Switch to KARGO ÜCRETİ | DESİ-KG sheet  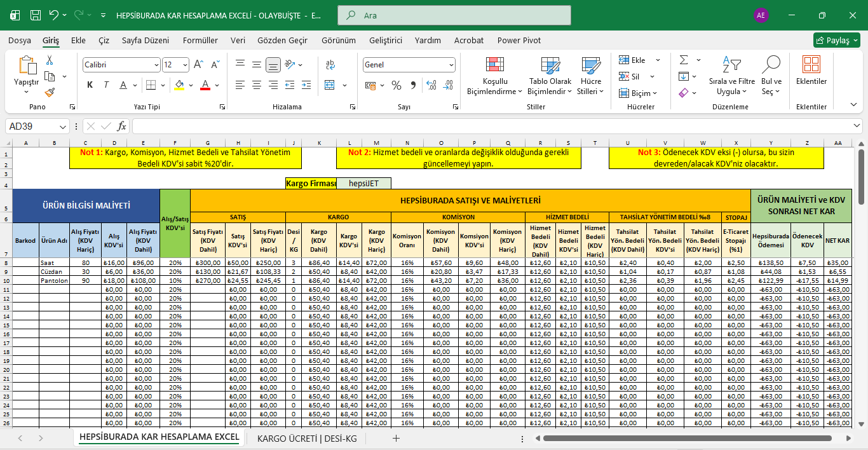point(307,438)
